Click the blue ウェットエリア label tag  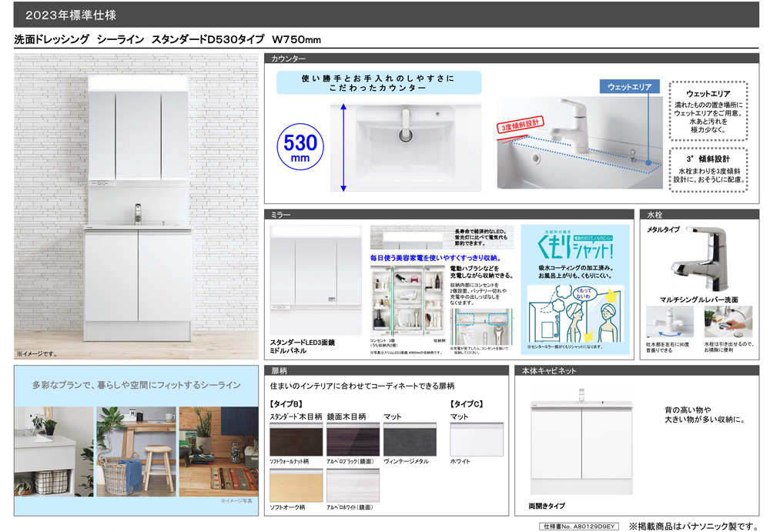630,86
